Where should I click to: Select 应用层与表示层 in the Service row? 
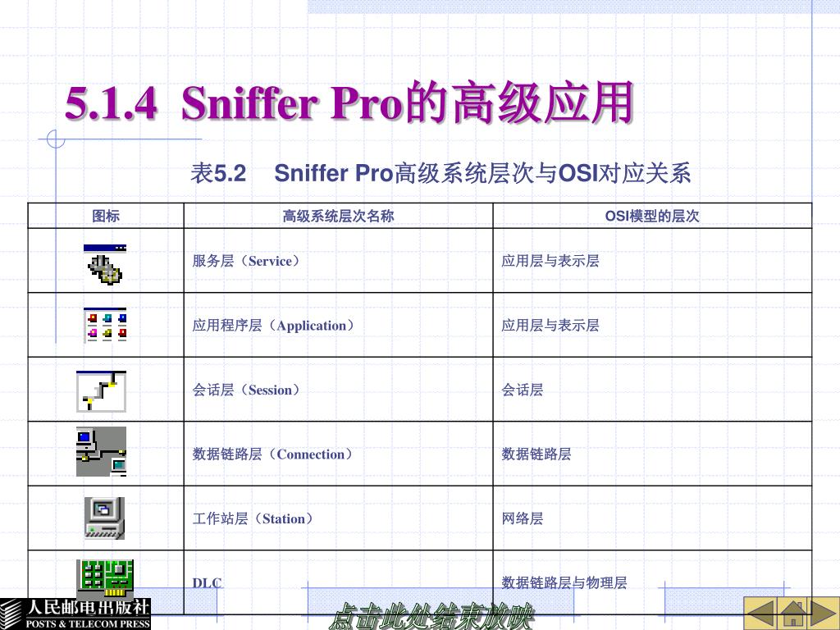(550, 261)
